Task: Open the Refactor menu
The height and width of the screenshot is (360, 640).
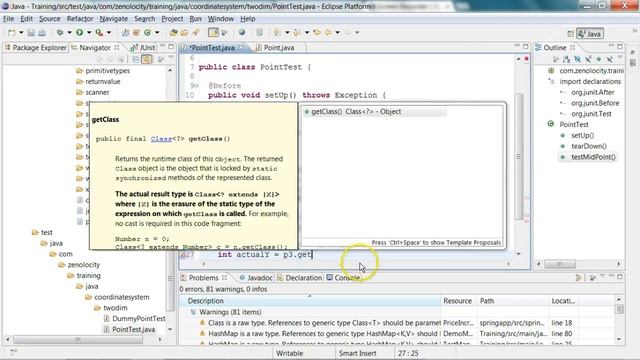Action: coord(80,19)
